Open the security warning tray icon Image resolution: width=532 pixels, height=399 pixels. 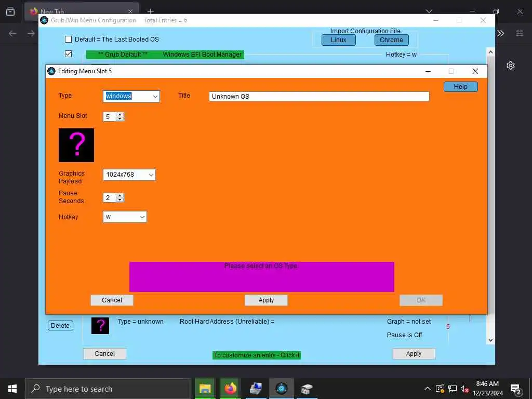click(x=440, y=389)
